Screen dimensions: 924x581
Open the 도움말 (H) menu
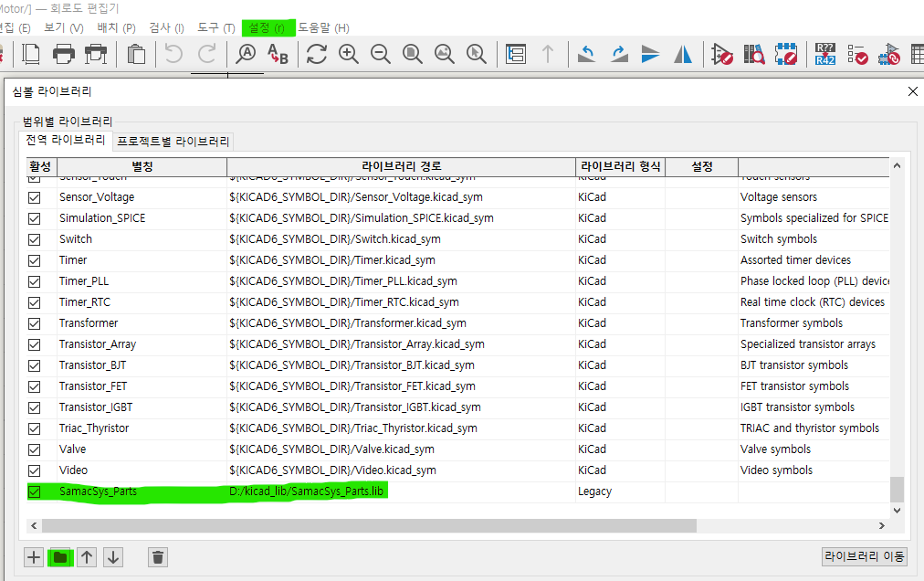coord(323,27)
